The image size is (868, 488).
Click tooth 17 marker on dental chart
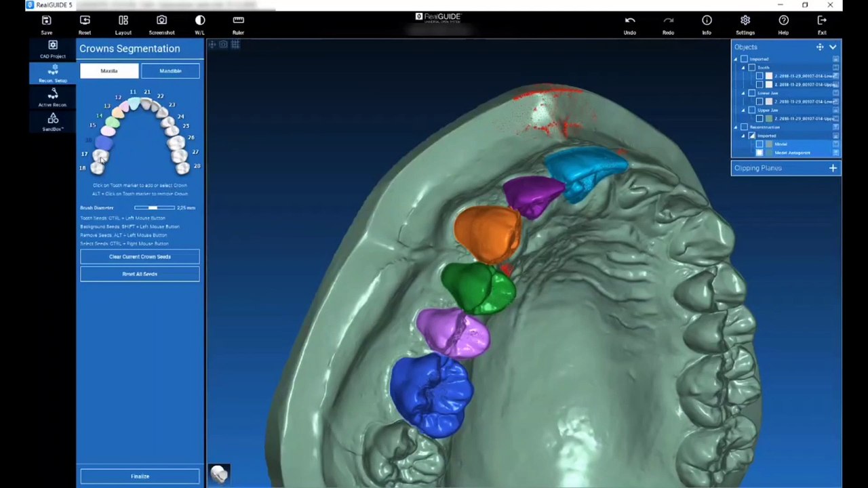100,156
